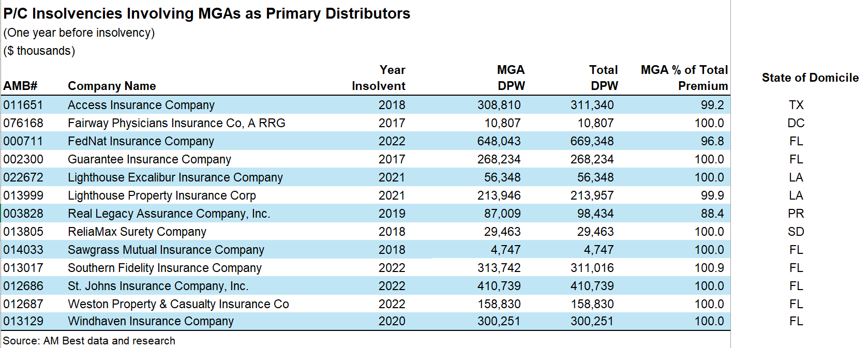Click Windhaven's year insolvent 2020 cell
Viewport: 868px width, 348px height.
(392, 321)
